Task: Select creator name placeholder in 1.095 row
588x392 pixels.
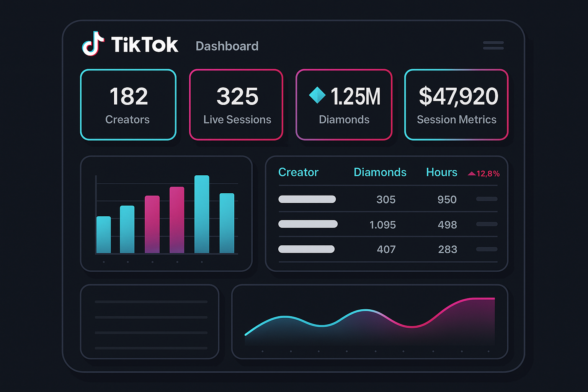Action: 308,224
